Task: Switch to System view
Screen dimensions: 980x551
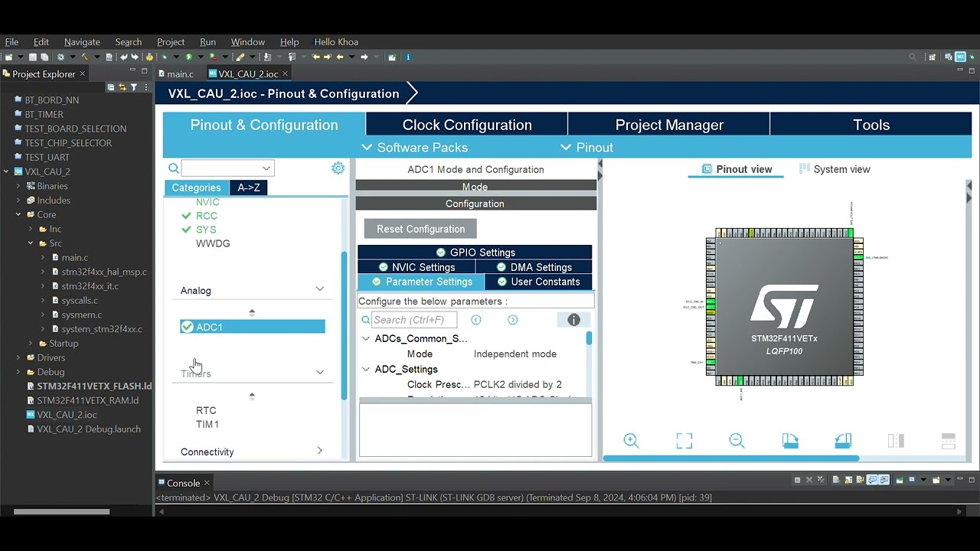Action: click(x=835, y=169)
